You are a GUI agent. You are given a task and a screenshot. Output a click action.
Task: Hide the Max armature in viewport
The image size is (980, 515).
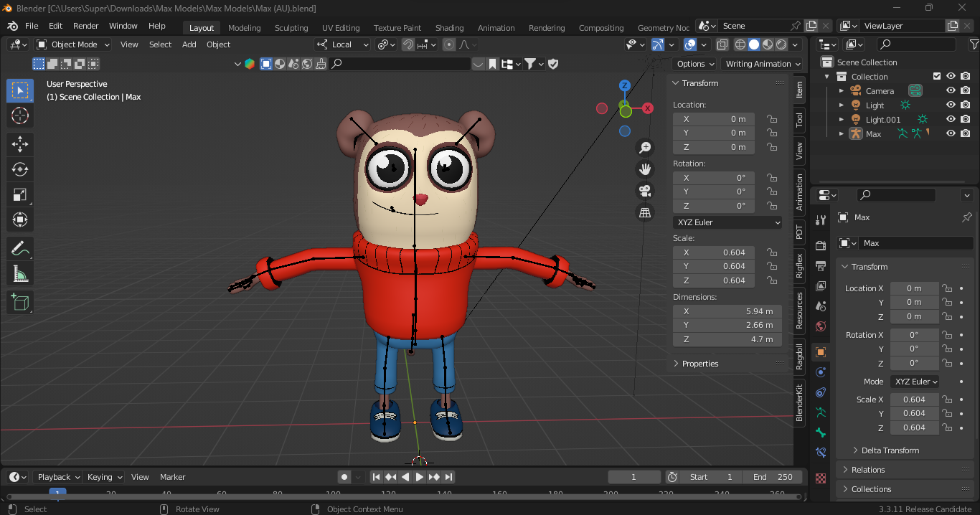pos(951,133)
